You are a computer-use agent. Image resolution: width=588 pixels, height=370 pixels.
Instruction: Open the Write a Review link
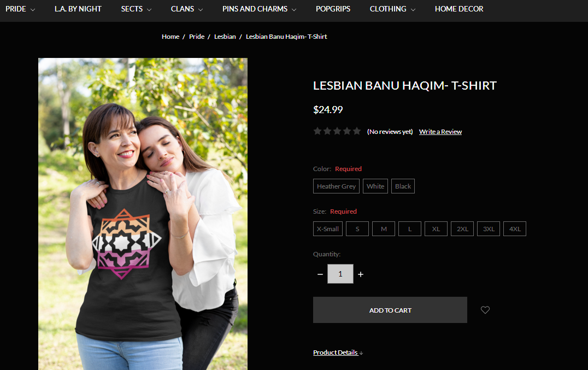[x=440, y=132]
